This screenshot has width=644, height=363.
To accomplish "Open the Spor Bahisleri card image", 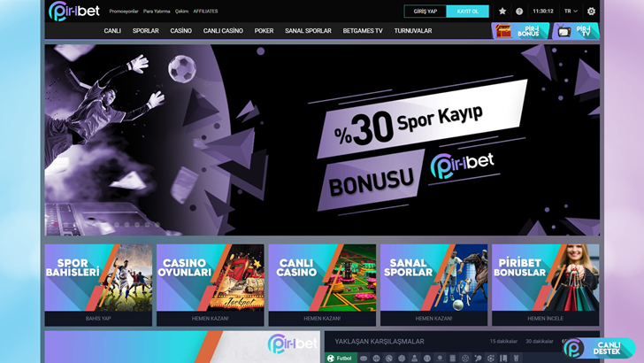I will click(98, 277).
